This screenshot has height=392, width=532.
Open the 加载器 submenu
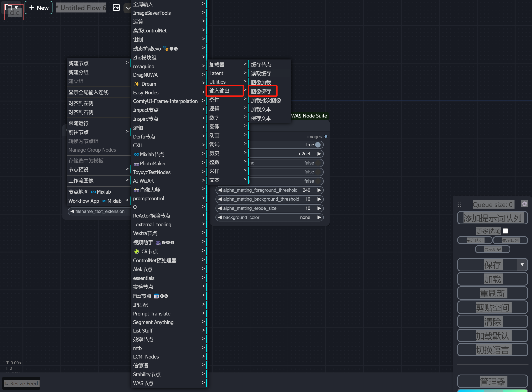pyautogui.click(x=228, y=64)
